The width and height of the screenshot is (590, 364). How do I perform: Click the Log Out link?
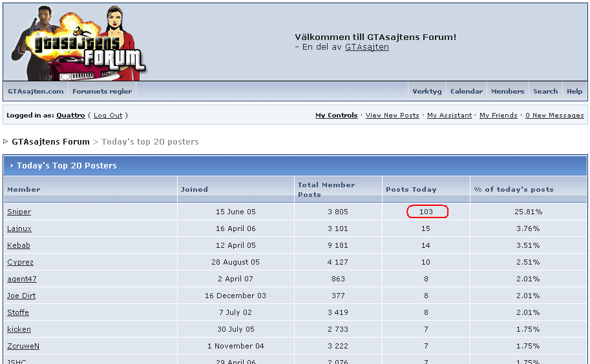pyautogui.click(x=108, y=116)
